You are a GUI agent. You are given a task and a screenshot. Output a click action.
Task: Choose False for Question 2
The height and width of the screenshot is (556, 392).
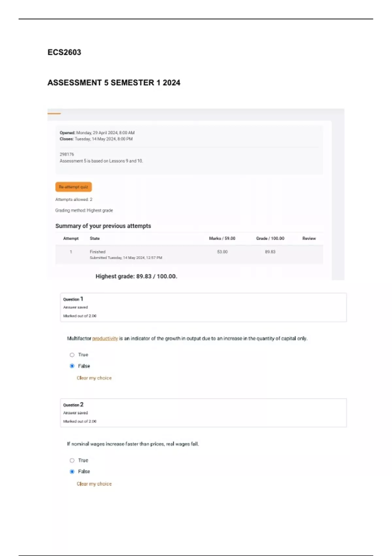tap(72, 472)
